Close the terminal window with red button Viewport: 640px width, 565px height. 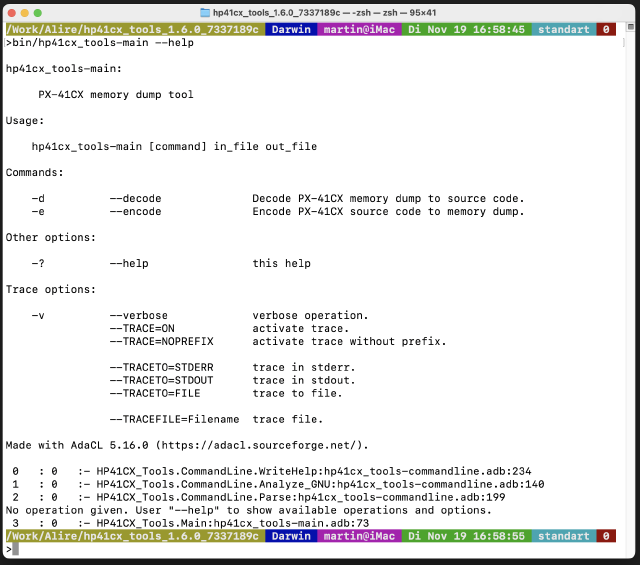[x=12, y=13]
